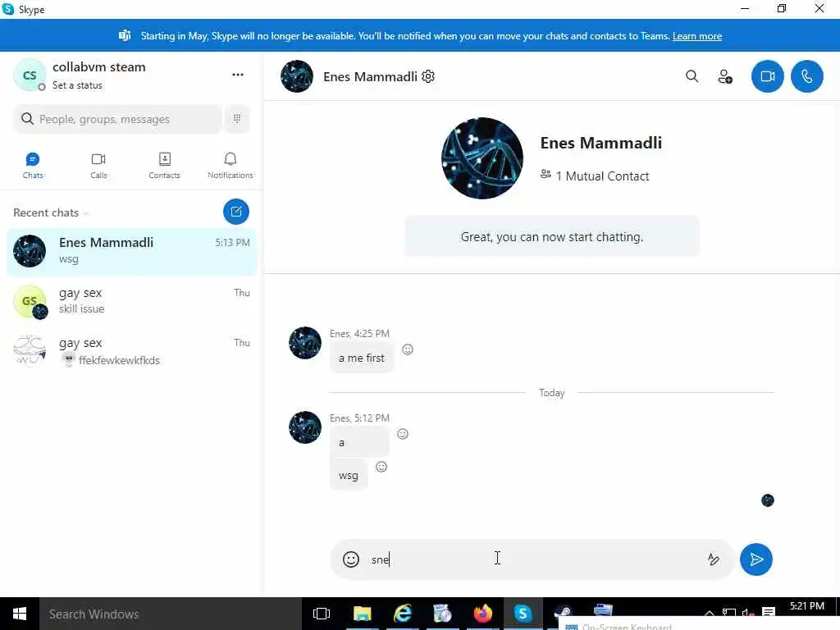Open the More options ellipsis menu
This screenshot has height=630, width=840.
[x=238, y=75]
